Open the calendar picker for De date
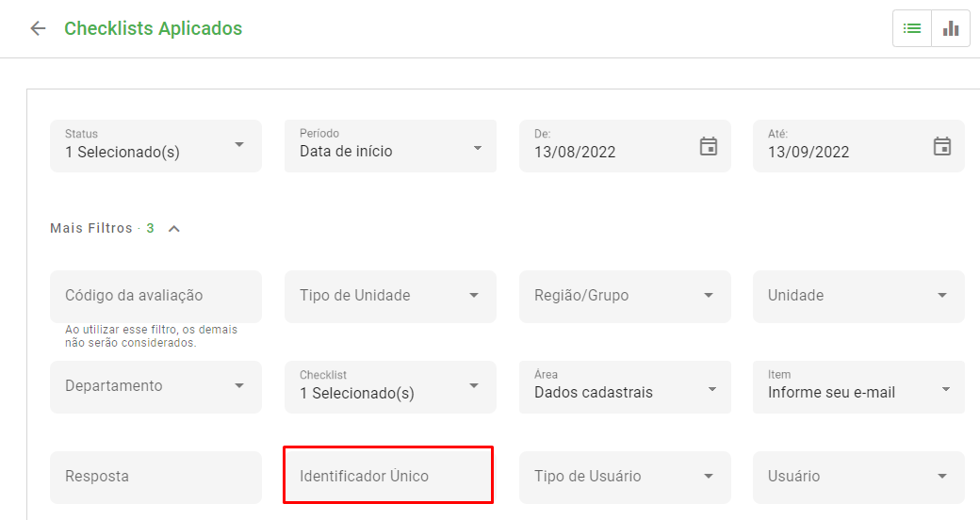The width and height of the screenshot is (980, 520). click(708, 146)
